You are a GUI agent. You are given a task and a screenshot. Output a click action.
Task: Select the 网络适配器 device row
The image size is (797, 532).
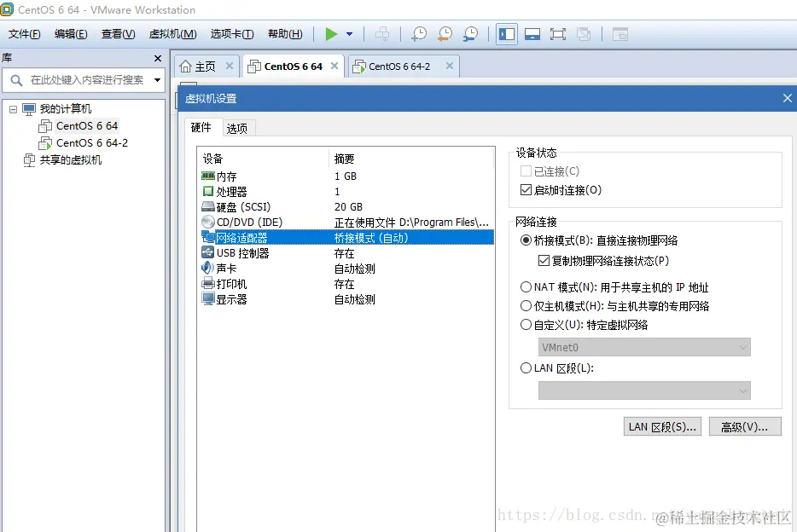point(347,238)
